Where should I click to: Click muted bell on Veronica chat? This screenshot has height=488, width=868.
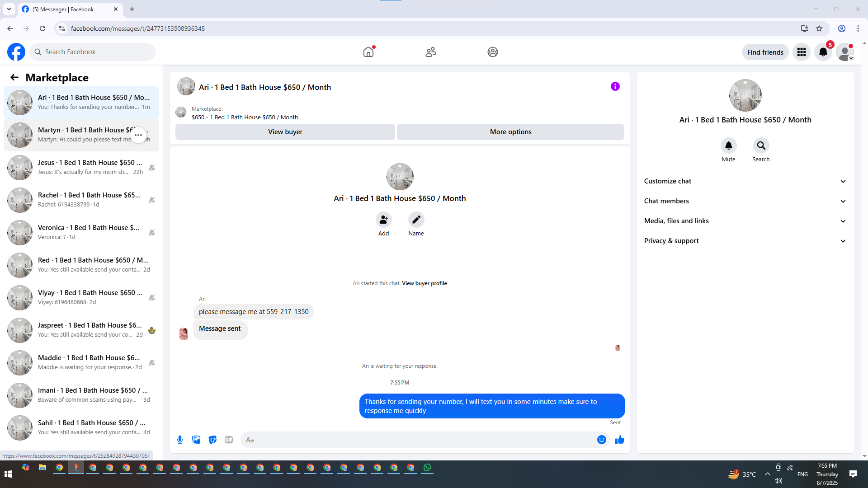point(152,233)
